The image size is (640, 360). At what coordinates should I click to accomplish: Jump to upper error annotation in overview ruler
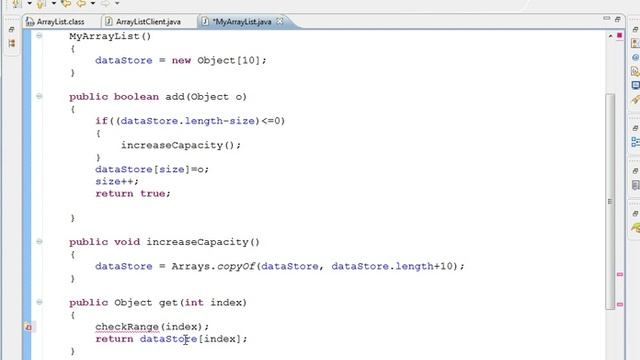pos(620,275)
